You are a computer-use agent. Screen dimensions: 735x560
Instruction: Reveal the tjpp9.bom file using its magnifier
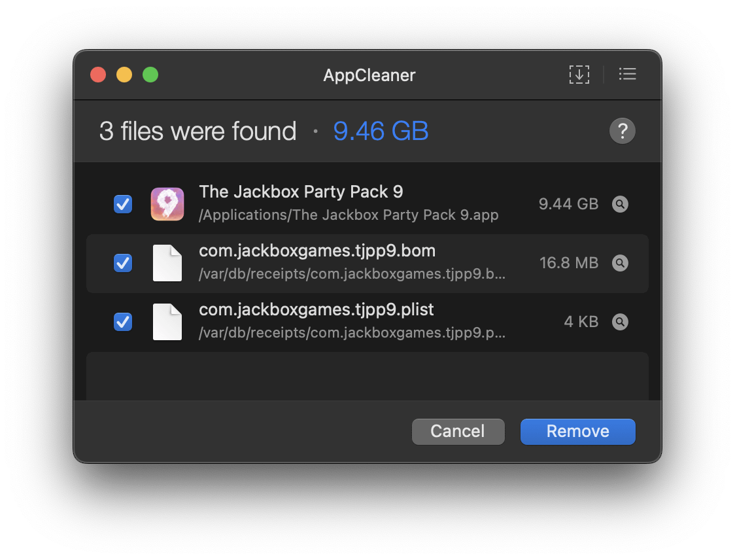click(620, 263)
